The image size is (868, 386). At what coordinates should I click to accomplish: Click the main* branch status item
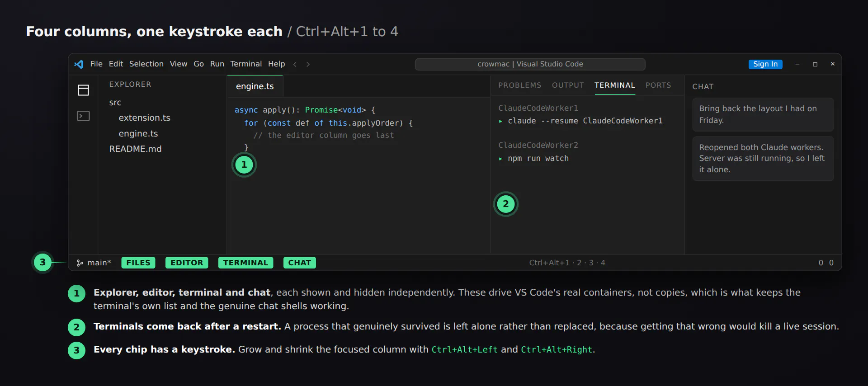(94, 263)
